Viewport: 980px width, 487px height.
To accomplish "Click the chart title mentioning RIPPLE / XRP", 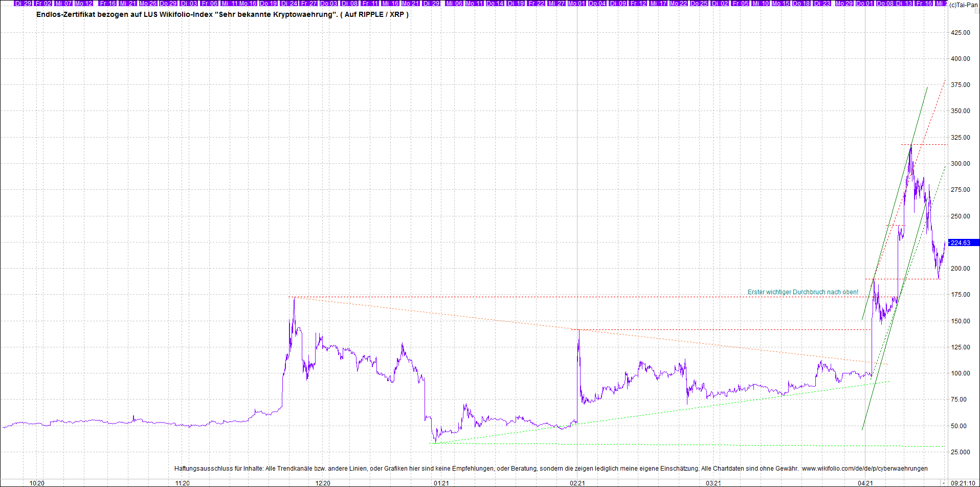I will [x=222, y=14].
